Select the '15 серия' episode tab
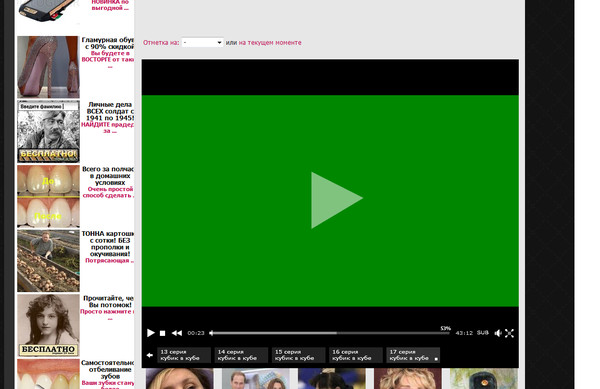The image size is (600, 389). (298, 355)
